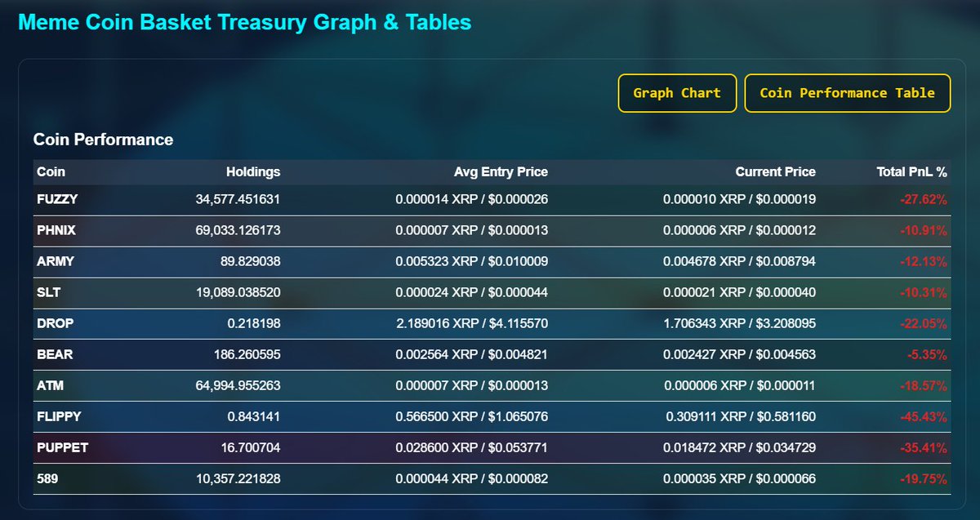The width and height of the screenshot is (980, 520).
Task: Select PHNIX PnL value -10.91%
Action: point(924,230)
